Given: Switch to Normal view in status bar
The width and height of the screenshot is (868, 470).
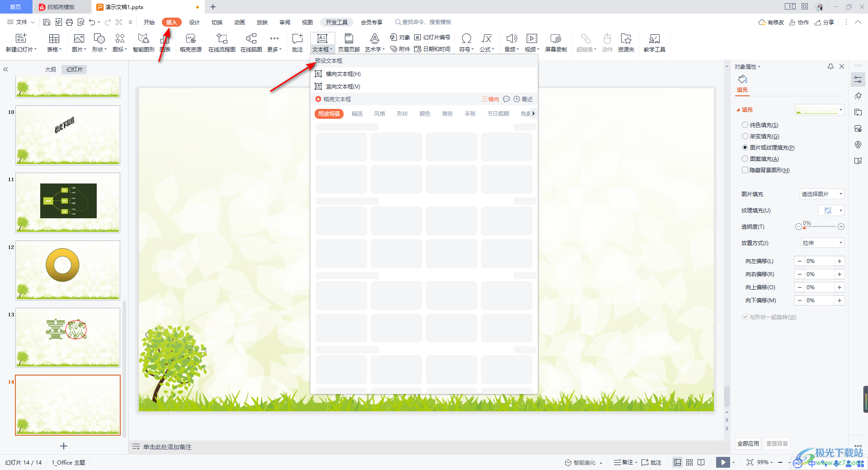Looking at the screenshot, I should [677, 462].
